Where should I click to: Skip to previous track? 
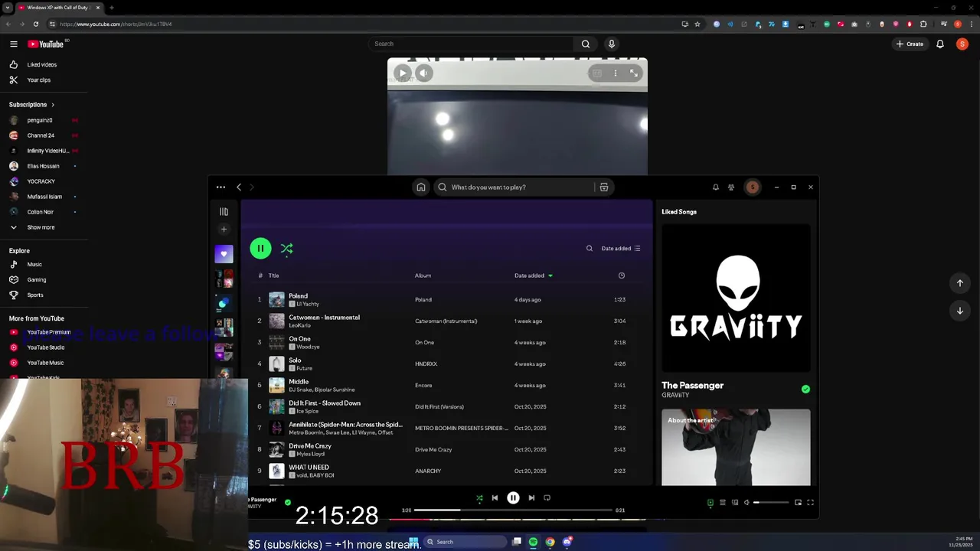(495, 497)
